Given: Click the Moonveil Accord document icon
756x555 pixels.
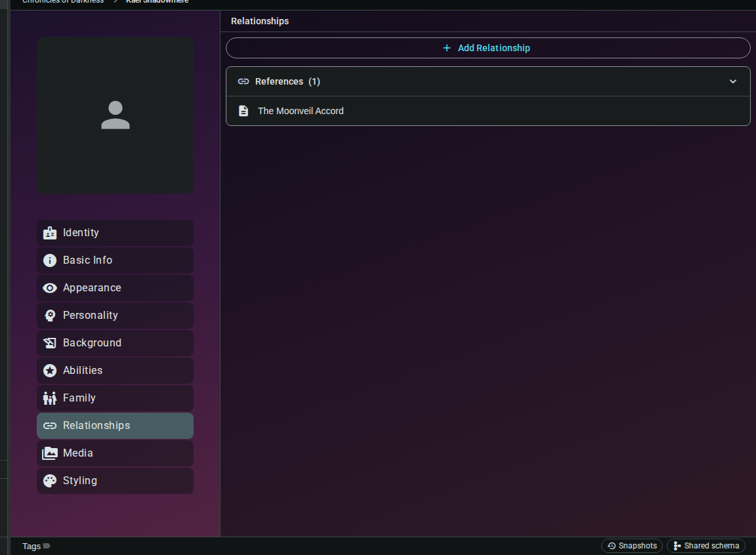Looking at the screenshot, I should pyautogui.click(x=243, y=112).
